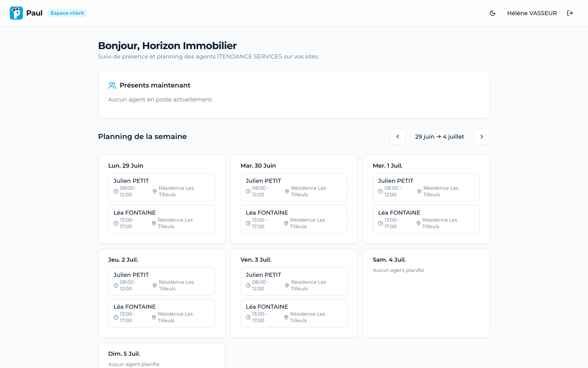Click the Jeu. 2 Juil. day heading
The image size is (588, 368).
pos(123,260)
